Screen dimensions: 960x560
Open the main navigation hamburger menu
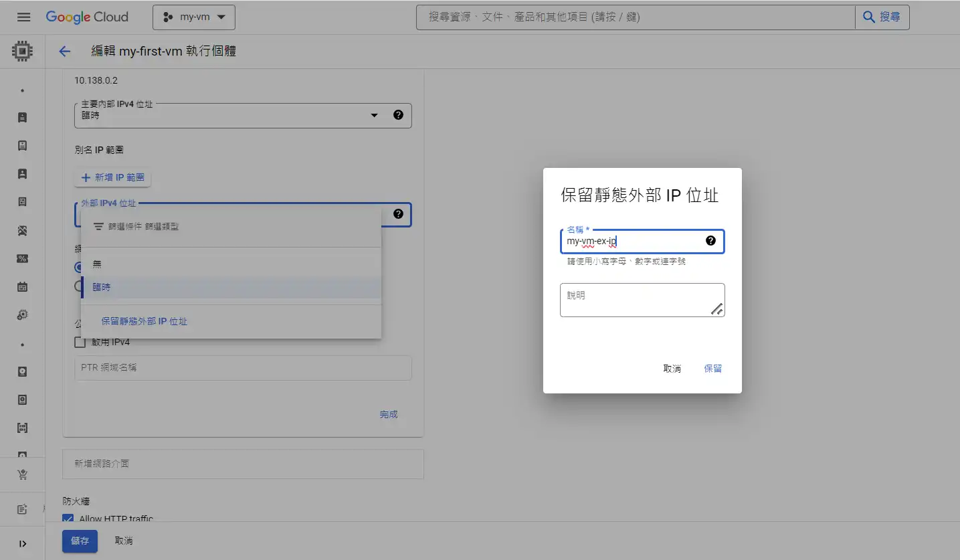[x=23, y=17]
